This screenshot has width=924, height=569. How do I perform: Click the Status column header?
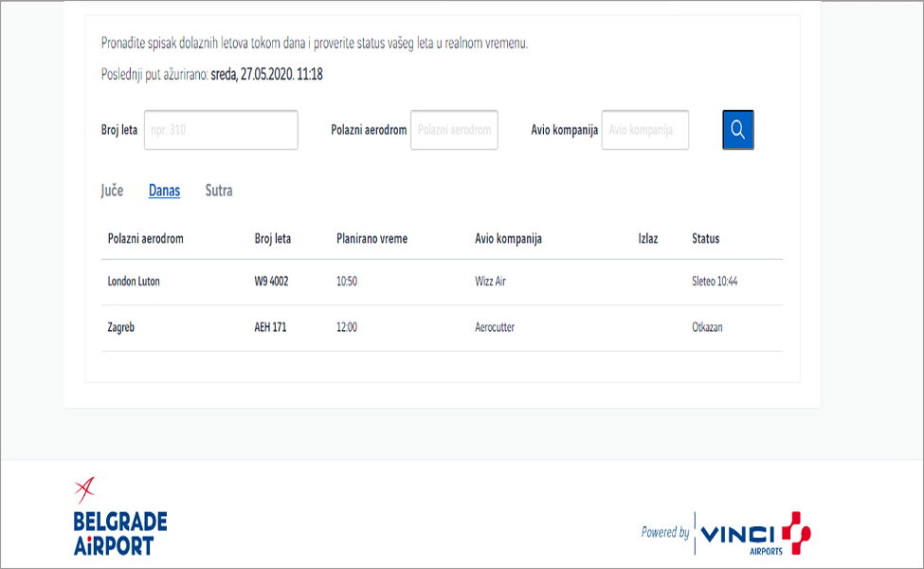point(705,239)
